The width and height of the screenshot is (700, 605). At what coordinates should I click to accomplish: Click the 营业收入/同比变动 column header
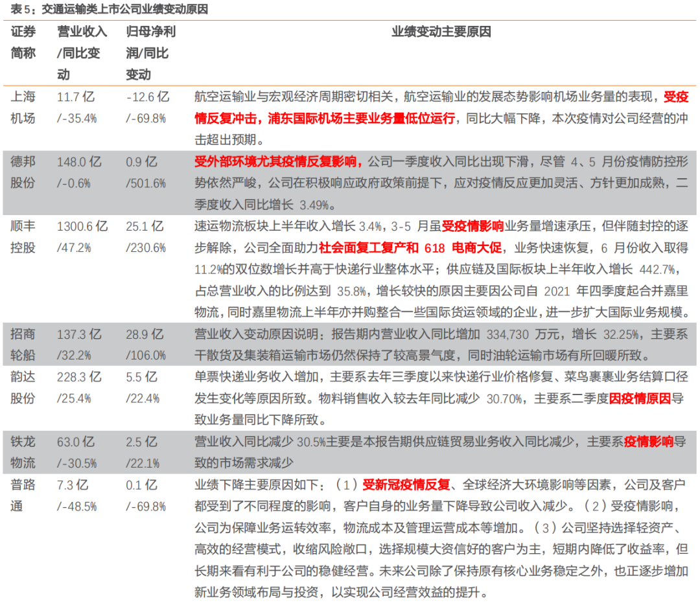point(82,53)
